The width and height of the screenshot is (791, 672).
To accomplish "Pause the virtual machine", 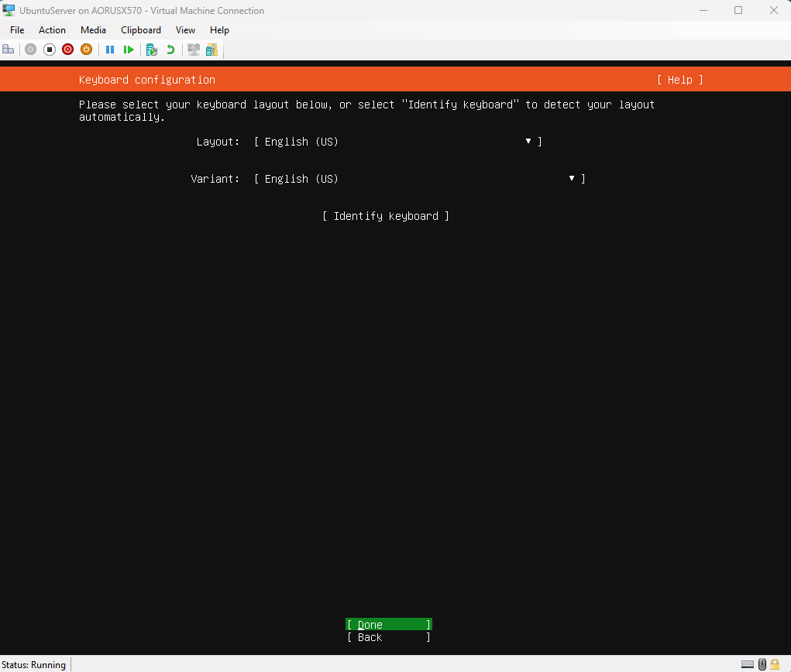I will (110, 50).
